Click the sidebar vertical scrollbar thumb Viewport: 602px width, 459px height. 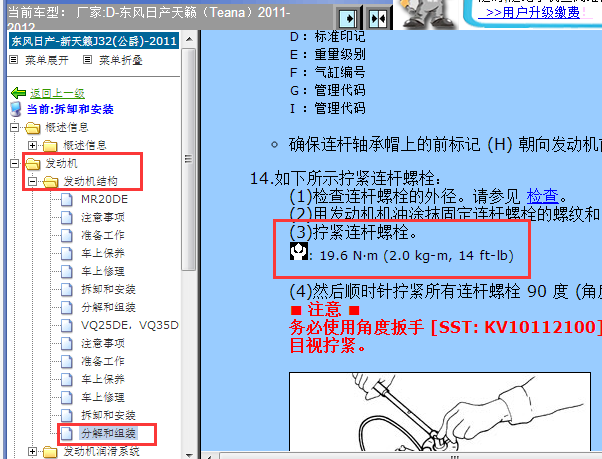click(x=189, y=159)
